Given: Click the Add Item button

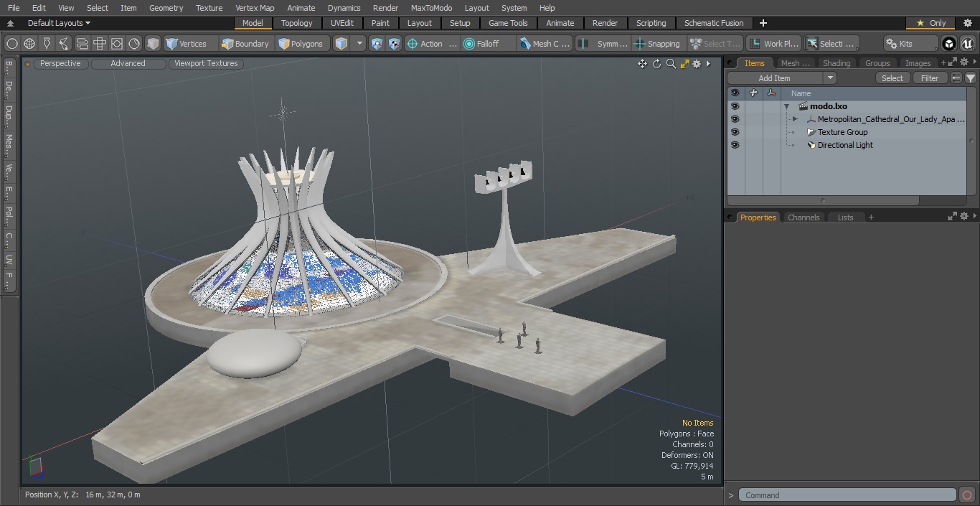Looking at the screenshot, I should click(775, 78).
